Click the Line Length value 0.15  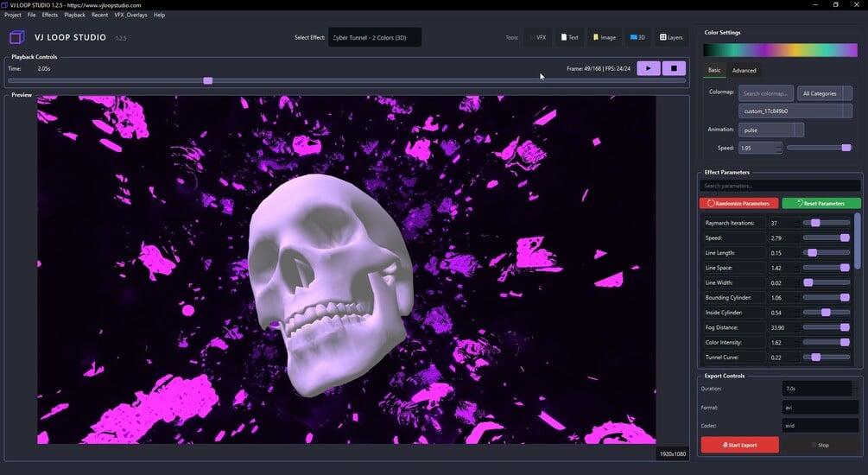(x=783, y=253)
